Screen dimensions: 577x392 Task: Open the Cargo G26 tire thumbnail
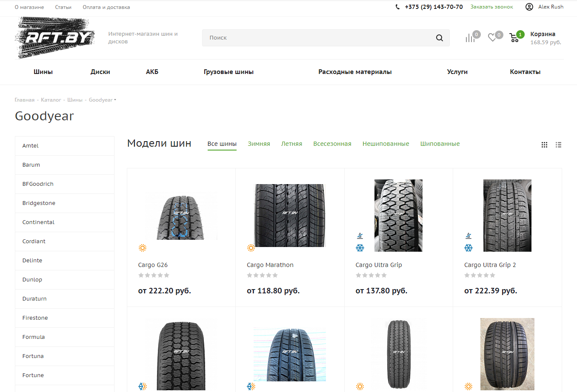click(x=181, y=216)
